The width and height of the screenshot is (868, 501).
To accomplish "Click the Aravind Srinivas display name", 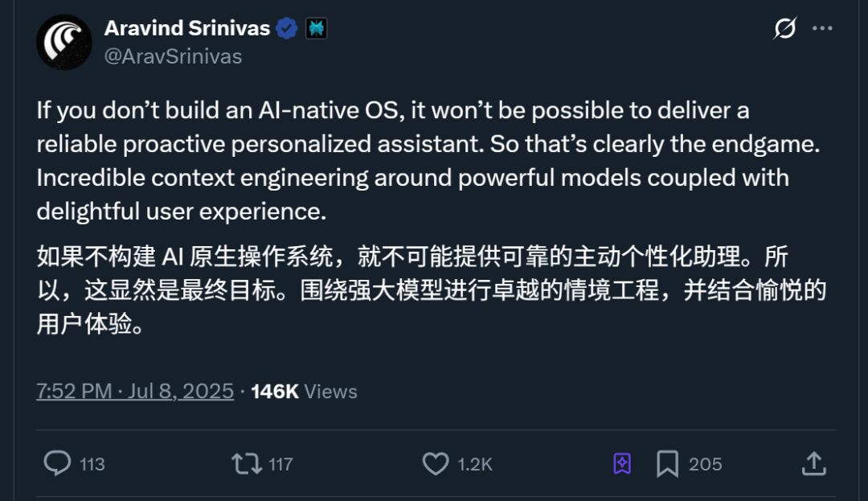I will click(x=187, y=28).
